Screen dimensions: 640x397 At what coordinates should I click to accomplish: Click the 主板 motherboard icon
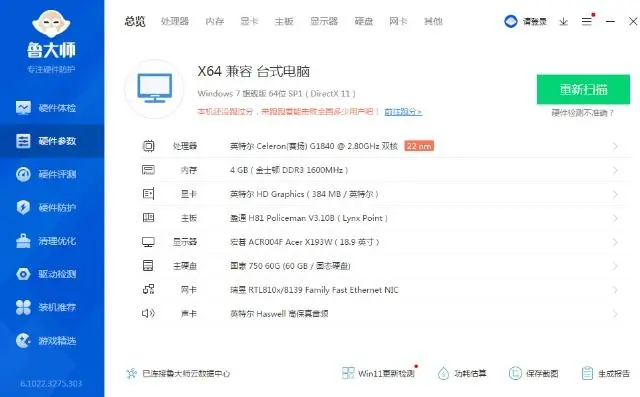[x=148, y=217]
